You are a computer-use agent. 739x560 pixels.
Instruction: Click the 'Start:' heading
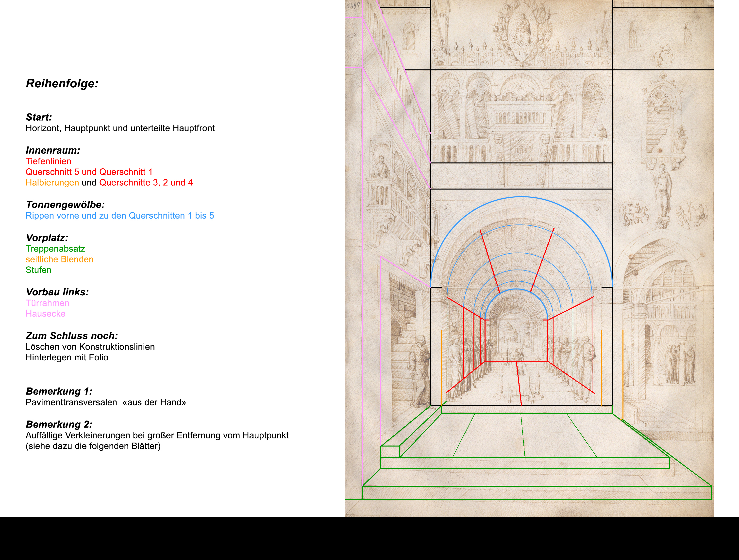39,117
